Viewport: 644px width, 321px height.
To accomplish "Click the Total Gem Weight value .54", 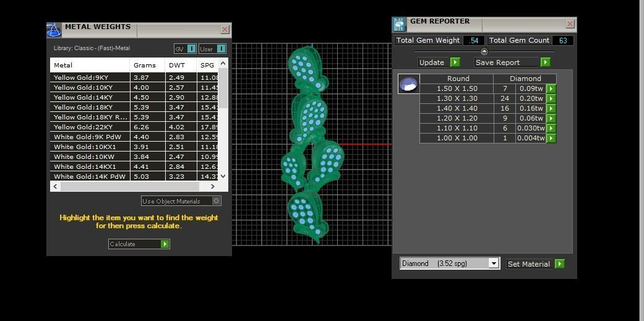I will 474,40.
